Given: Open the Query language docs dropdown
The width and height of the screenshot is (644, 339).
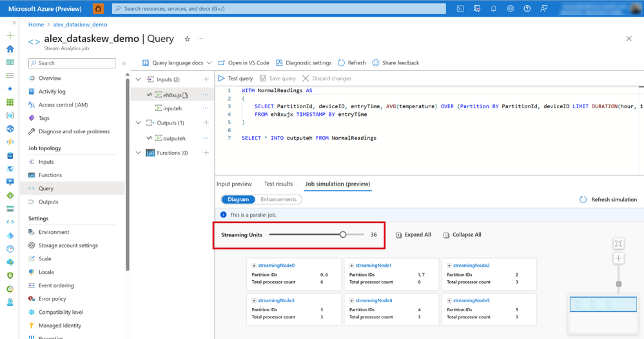Looking at the screenshot, I should [177, 63].
